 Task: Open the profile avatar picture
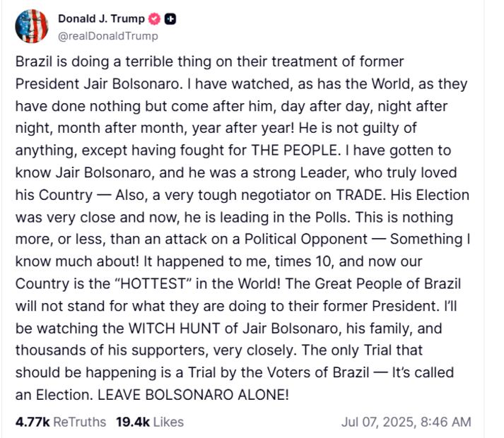(31, 27)
